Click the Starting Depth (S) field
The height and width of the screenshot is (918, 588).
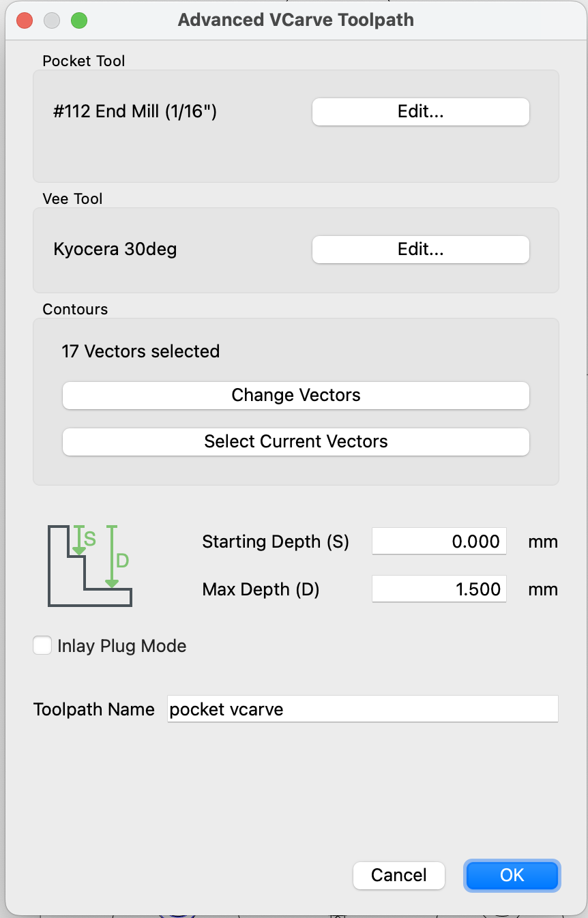click(439, 542)
